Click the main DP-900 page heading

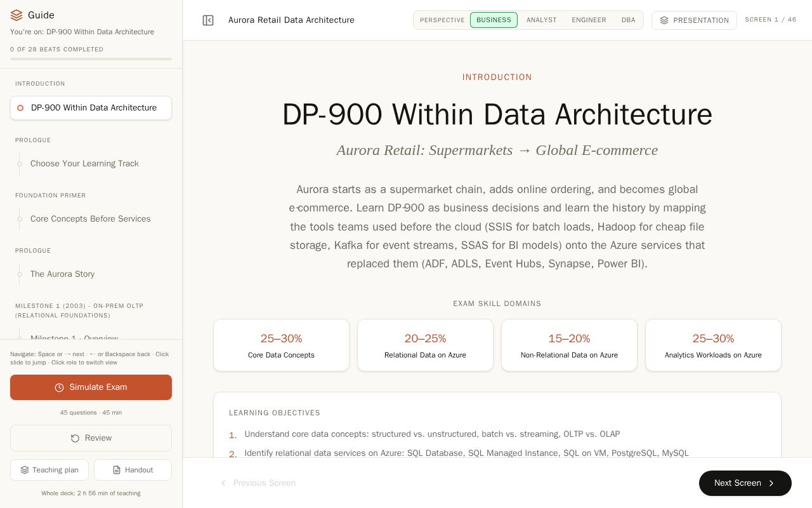pyautogui.click(x=497, y=115)
